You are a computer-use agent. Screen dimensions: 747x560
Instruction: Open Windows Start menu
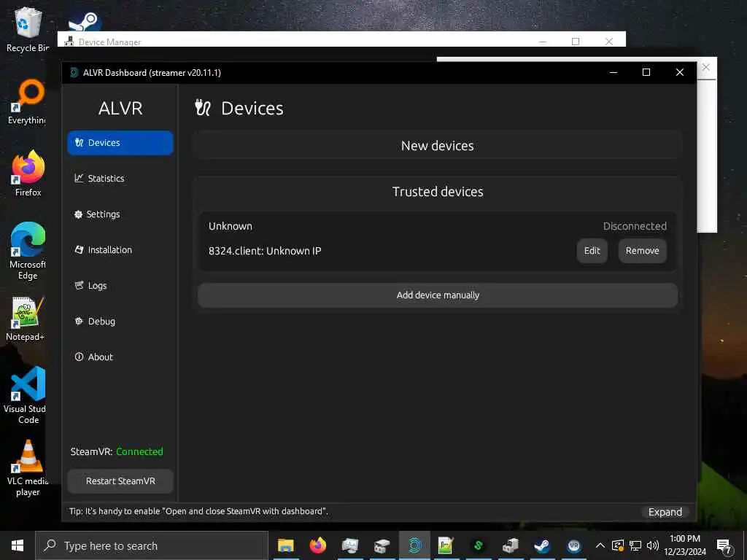pyautogui.click(x=18, y=545)
